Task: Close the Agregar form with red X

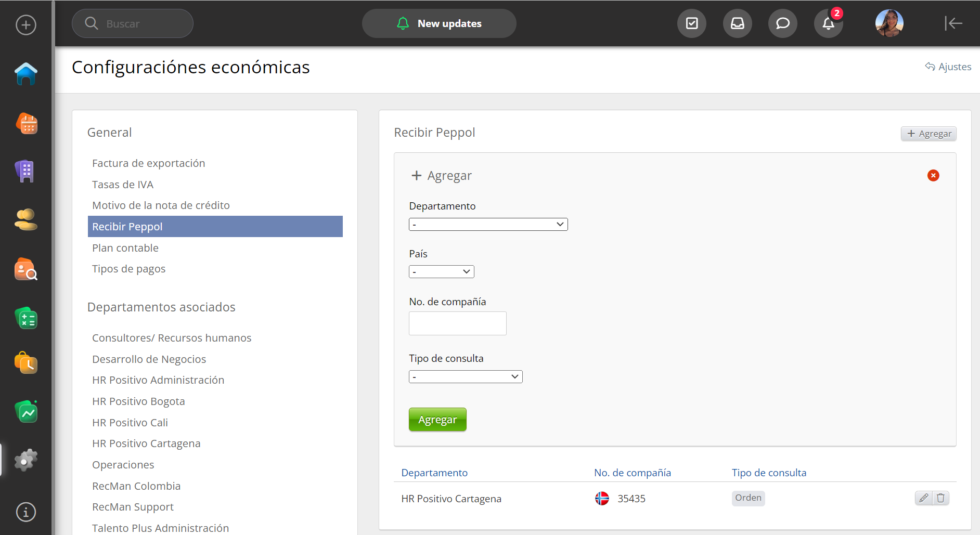Action: [x=933, y=176]
